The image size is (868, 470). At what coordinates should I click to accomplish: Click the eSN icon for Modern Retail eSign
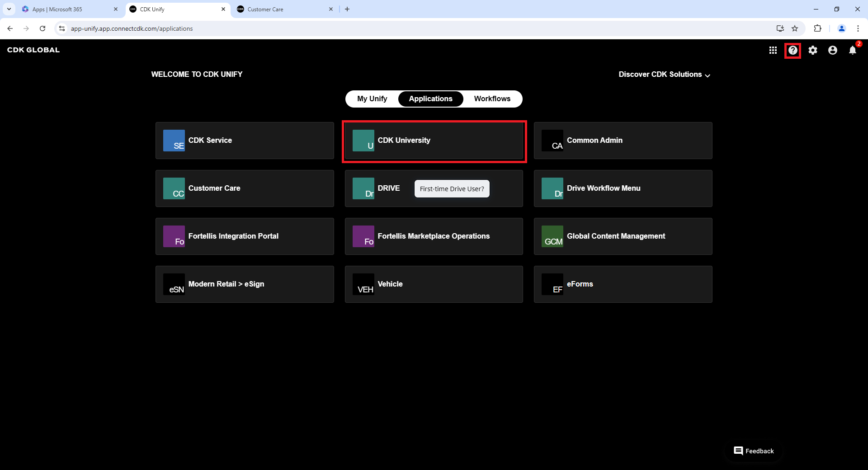[174, 284]
